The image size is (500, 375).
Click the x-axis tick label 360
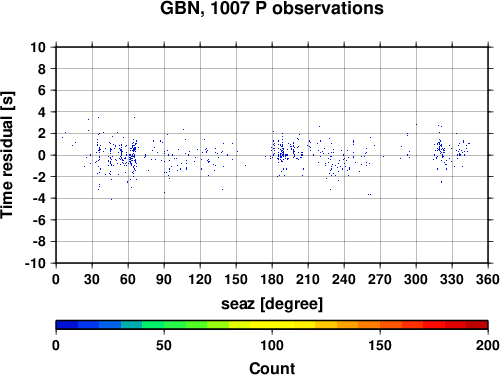(x=488, y=279)
